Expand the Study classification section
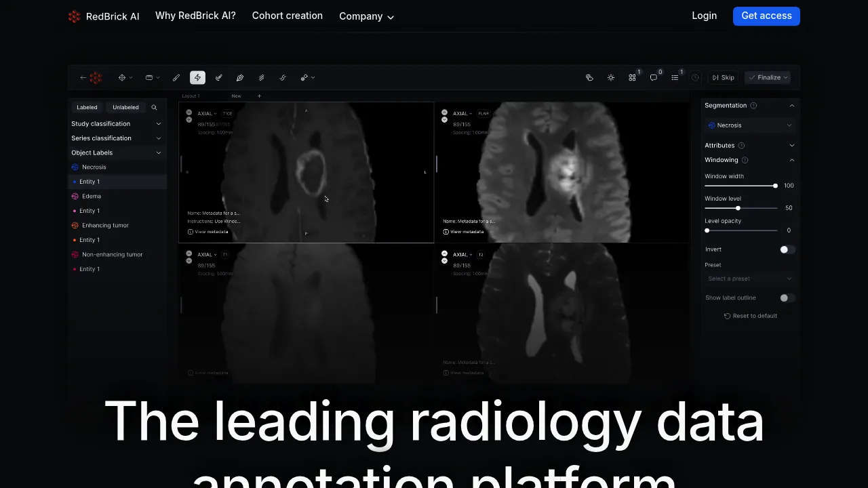This screenshot has width=868, height=488. pos(117,124)
